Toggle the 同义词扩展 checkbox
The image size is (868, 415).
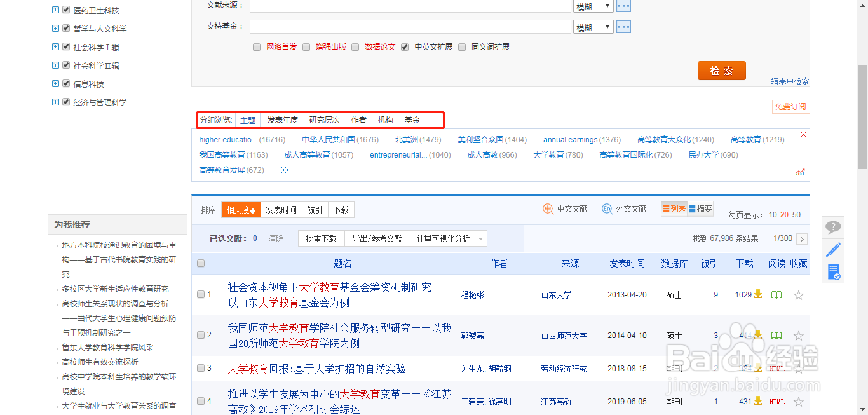coord(462,47)
